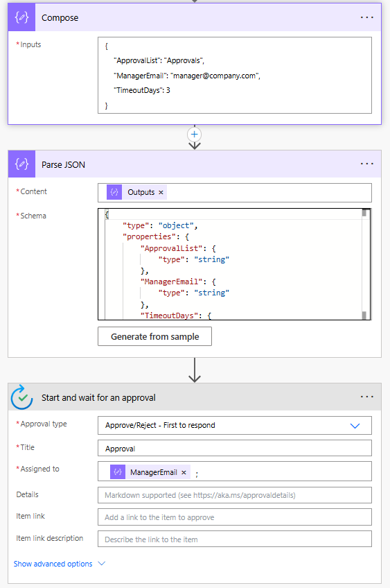
Task: Click Generate from sample button
Action: click(x=154, y=336)
